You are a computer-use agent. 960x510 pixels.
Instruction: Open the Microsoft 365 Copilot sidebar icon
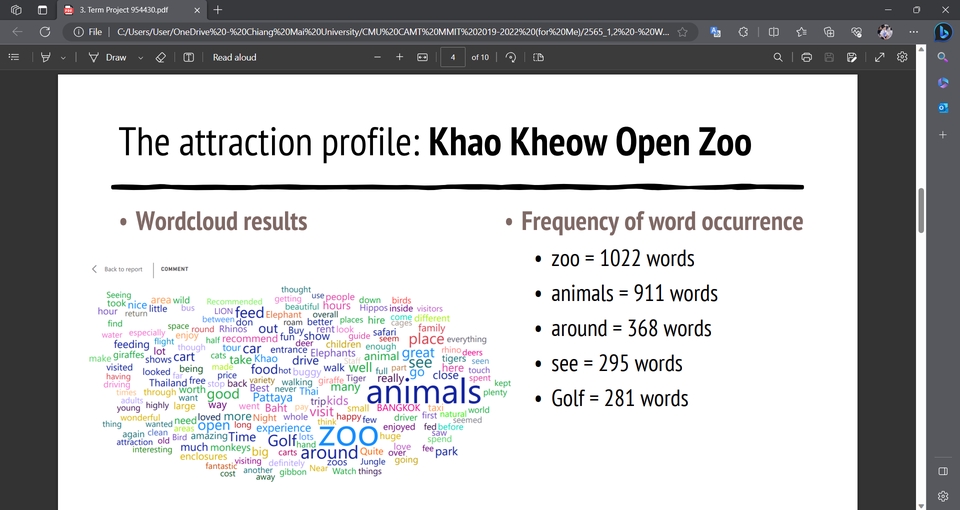[943, 83]
